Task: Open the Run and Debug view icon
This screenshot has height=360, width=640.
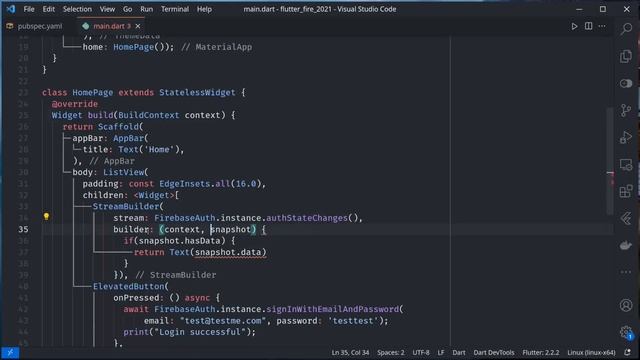Action: [626, 137]
